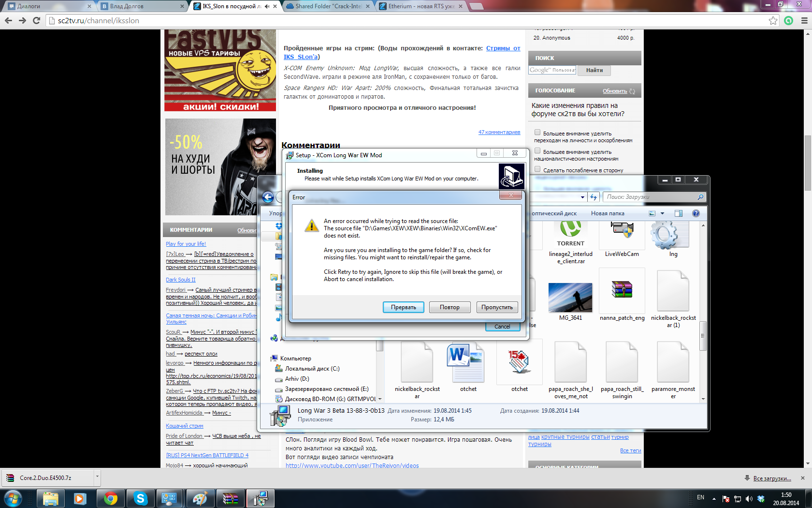Image resolution: width=812 pixels, height=508 pixels.
Task: Click the Пропустить skip button
Action: click(x=497, y=307)
